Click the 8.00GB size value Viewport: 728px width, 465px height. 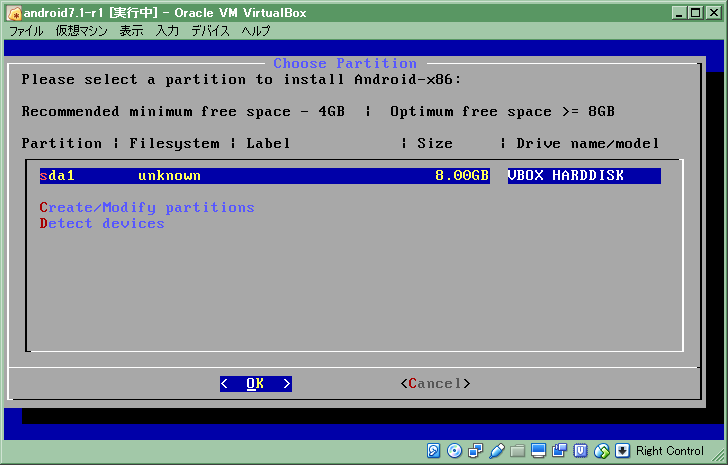pos(462,176)
